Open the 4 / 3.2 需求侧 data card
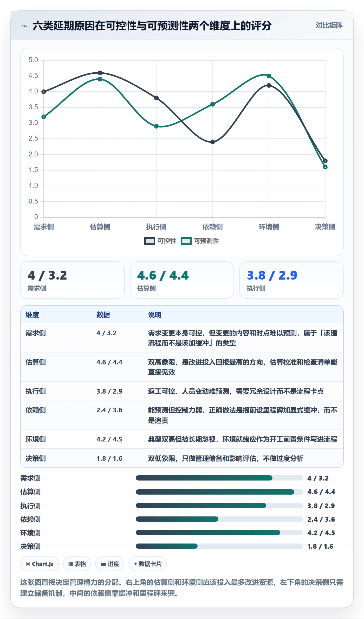 pyautogui.click(x=73, y=280)
